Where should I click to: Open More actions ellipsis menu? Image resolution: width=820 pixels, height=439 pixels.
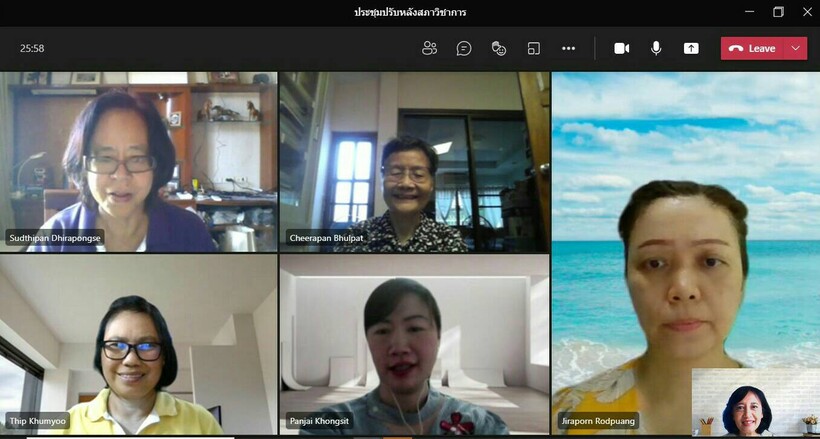tap(568, 48)
